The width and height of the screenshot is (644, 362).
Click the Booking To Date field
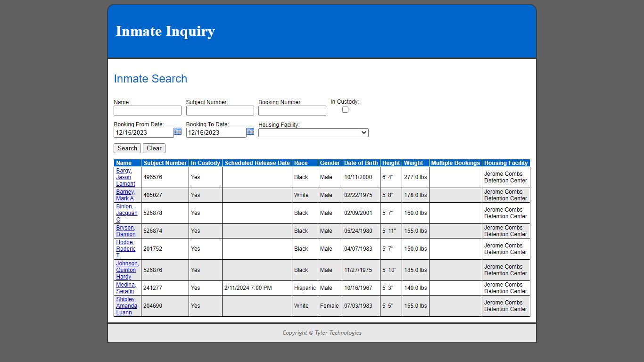(x=216, y=133)
